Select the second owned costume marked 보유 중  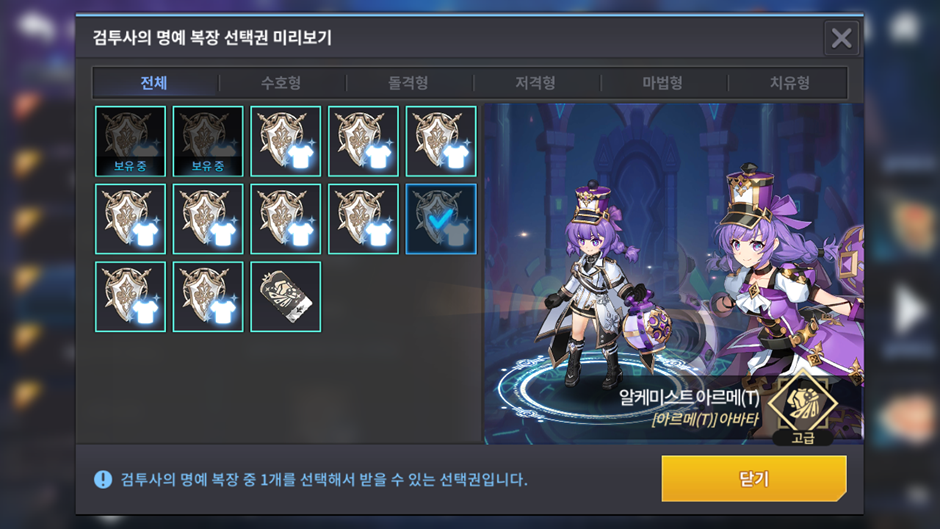click(x=208, y=142)
